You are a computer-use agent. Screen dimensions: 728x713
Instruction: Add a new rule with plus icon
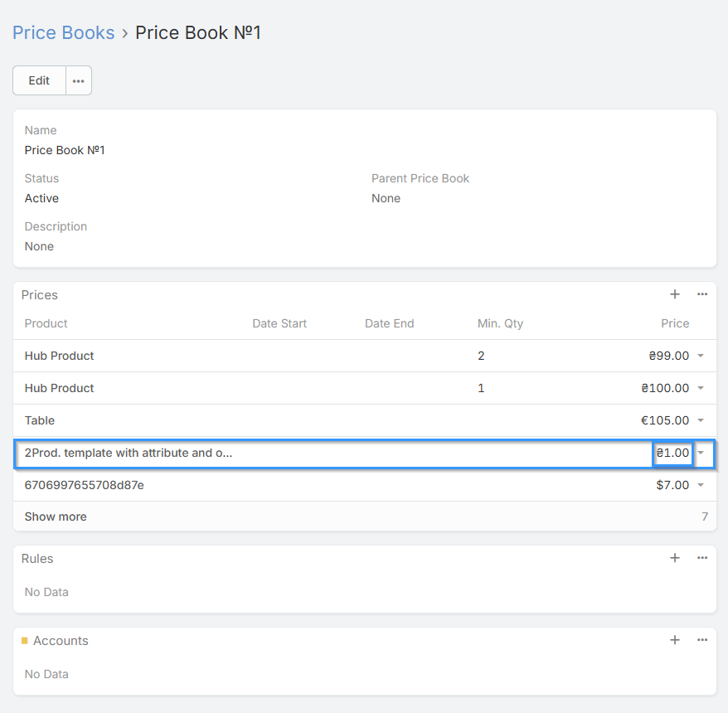pyautogui.click(x=675, y=558)
